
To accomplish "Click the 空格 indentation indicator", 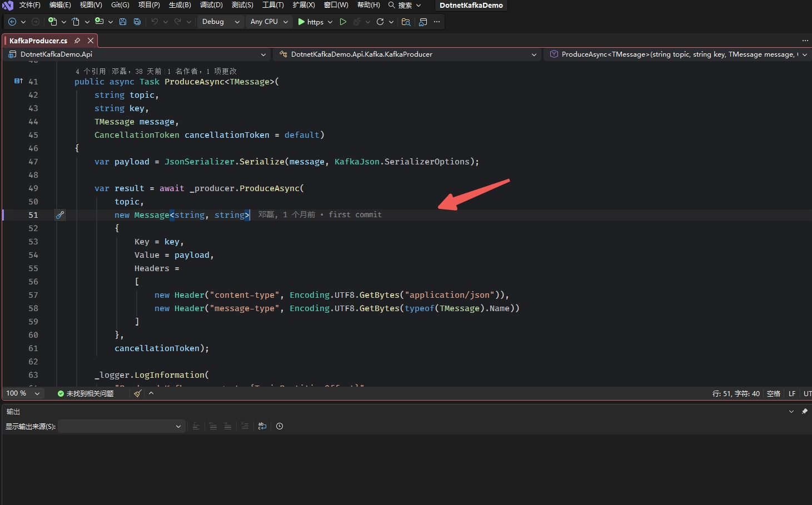I will coord(774,393).
